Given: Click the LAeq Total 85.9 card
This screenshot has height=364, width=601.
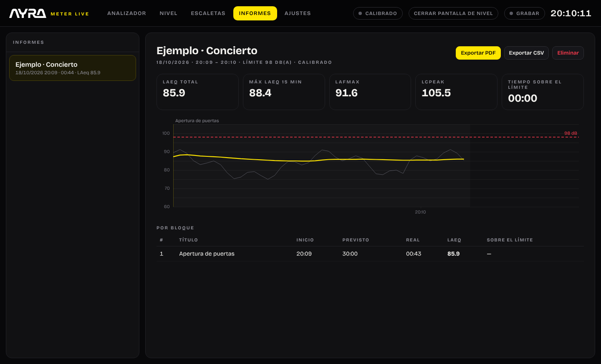Looking at the screenshot, I should click(x=197, y=92).
